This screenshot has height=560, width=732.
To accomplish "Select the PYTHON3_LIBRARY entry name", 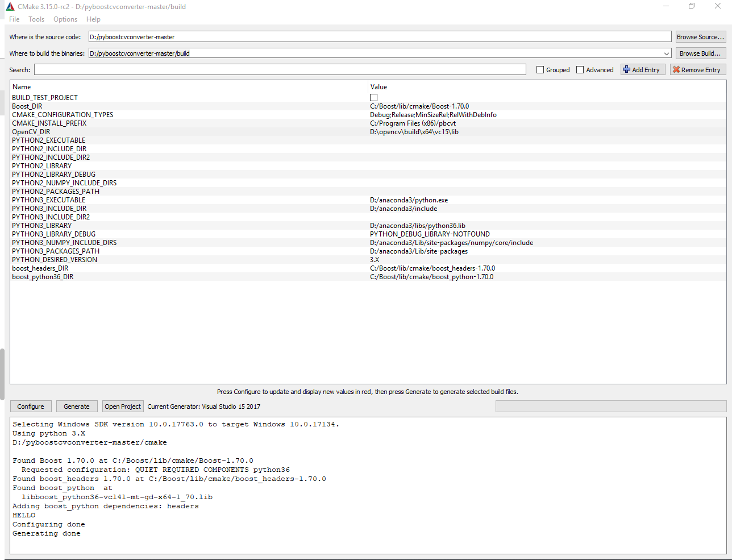I will click(x=42, y=226).
